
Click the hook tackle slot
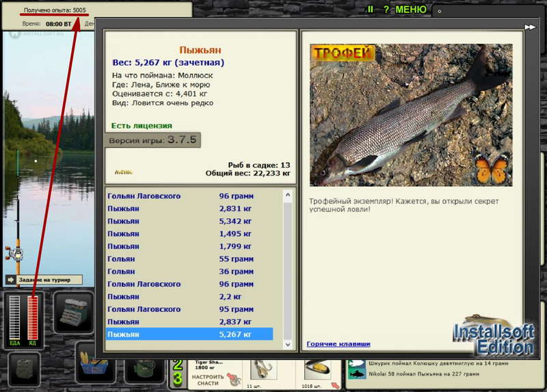[x=264, y=370]
